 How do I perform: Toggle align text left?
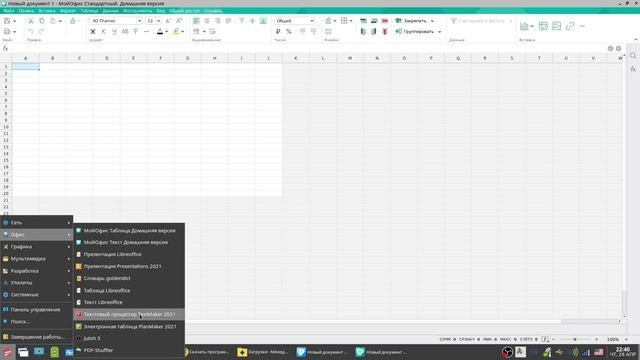tap(196, 21)
